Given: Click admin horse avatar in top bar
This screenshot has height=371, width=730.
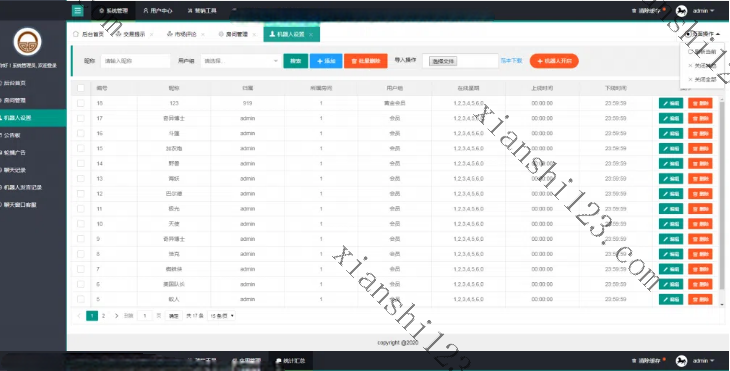Looking at the screenshot, I should pyautogui.click(x=681, y=11).
